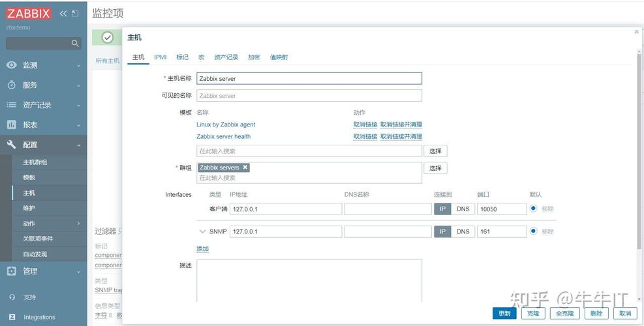Click the 全克隆 button
Screen dimensions: 644x326
[x=565, y=313]
